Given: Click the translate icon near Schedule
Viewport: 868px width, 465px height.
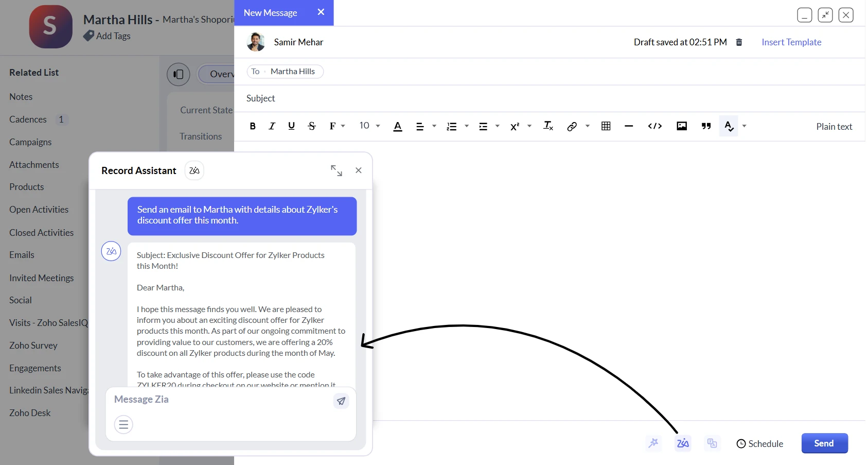Looking at the screenshot, I should click(712, 443).
